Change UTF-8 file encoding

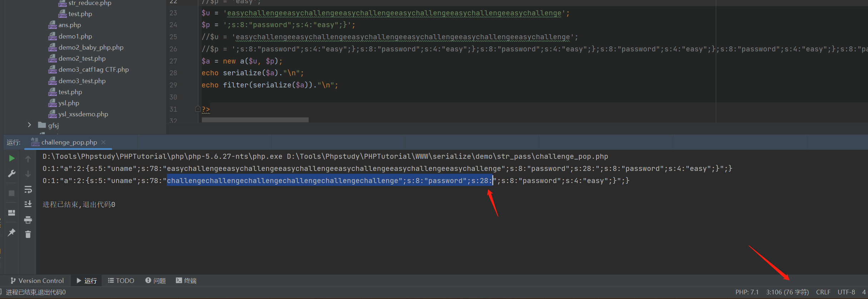point(846,292)
